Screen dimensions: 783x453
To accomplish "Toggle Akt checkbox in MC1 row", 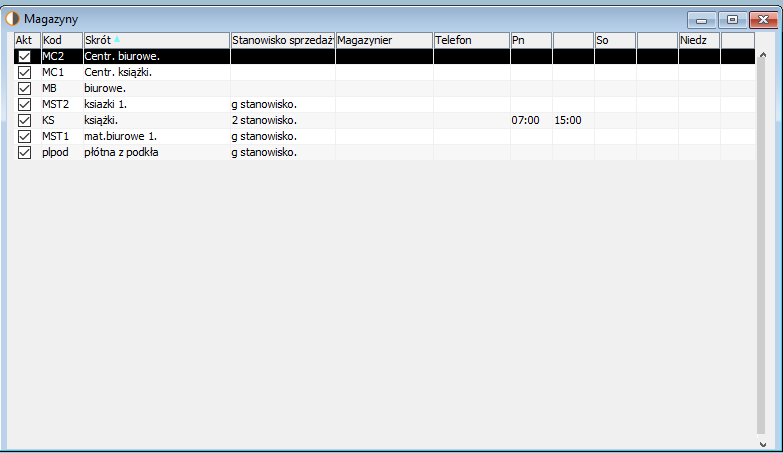I will coord(24,72).
